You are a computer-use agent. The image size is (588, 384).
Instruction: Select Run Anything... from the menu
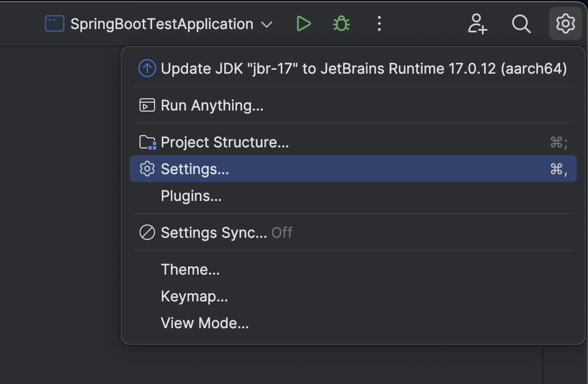tap(212, 105)
